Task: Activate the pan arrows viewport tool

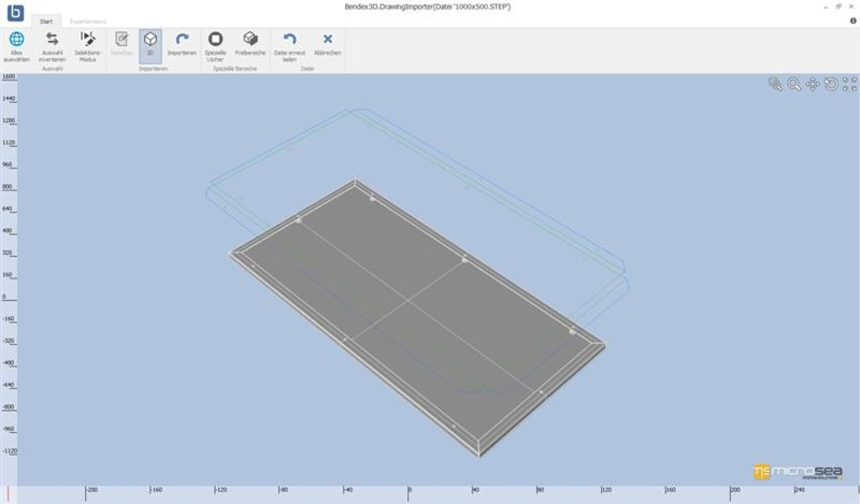Action: 813,84
